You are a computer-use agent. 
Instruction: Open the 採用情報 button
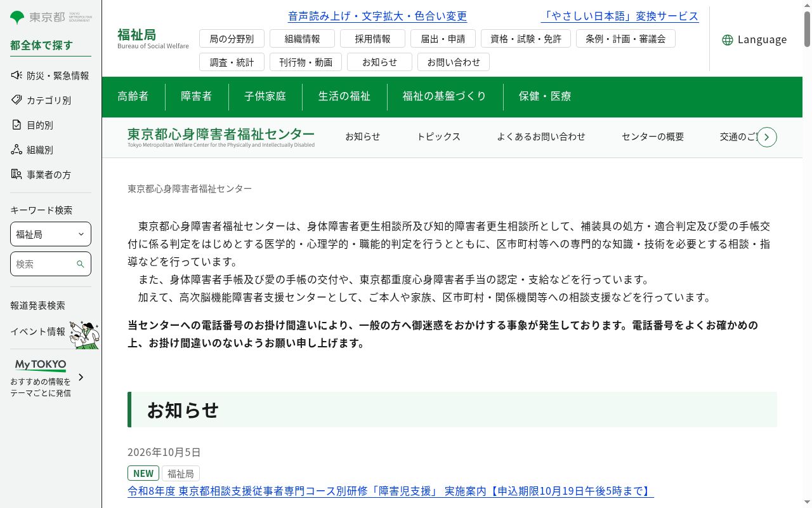[x=372, y=39]
